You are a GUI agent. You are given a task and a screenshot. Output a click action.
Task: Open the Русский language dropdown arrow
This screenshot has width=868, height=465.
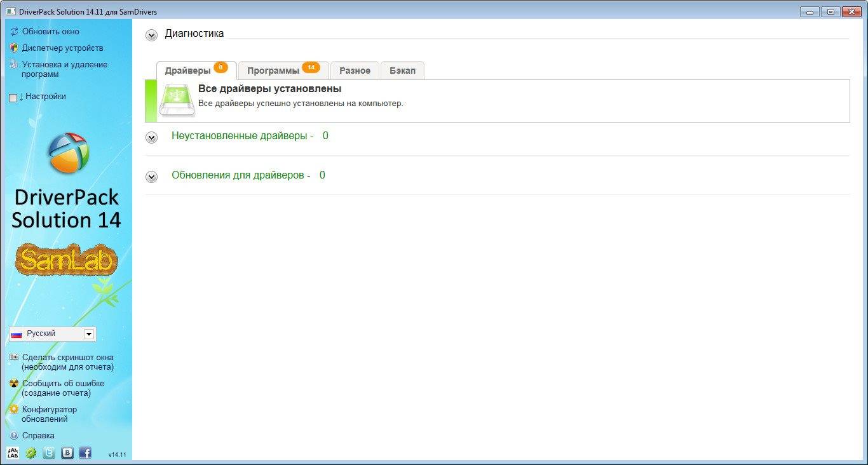pyautogui.click(x=89, y=334)
